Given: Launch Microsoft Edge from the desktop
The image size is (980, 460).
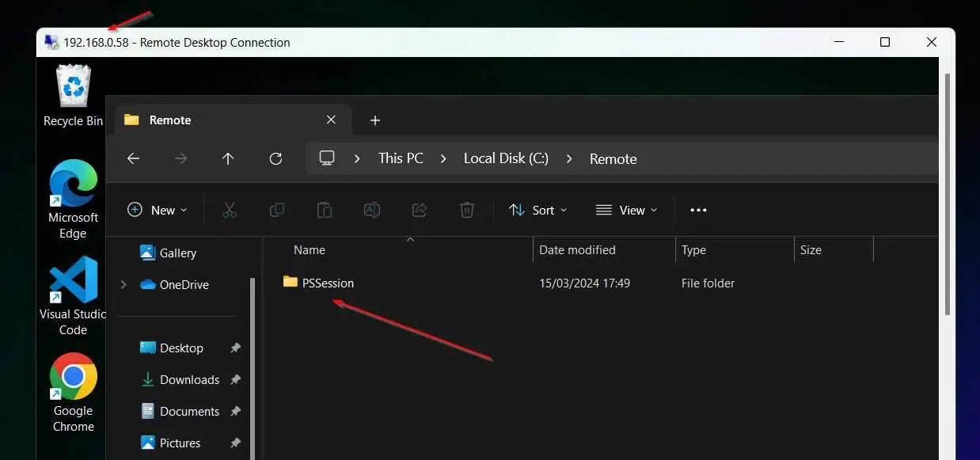Looking at the screenshot, I should pyautogui.click(x=73, y=200).
